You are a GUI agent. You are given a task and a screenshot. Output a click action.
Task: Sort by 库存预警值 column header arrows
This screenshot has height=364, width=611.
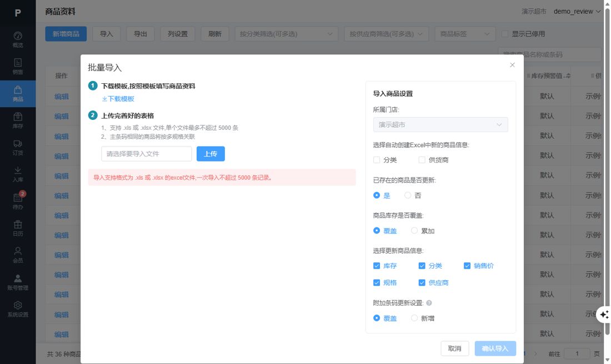pos(568,76)
